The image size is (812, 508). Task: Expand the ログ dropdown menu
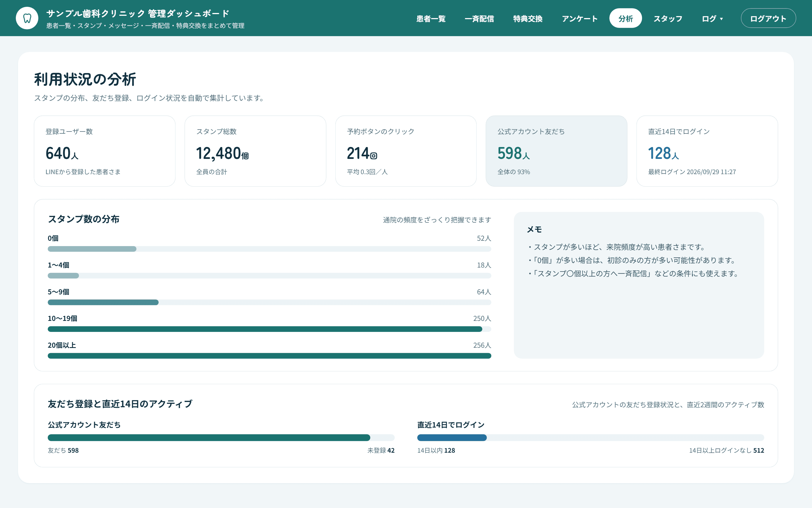[712, 18]
